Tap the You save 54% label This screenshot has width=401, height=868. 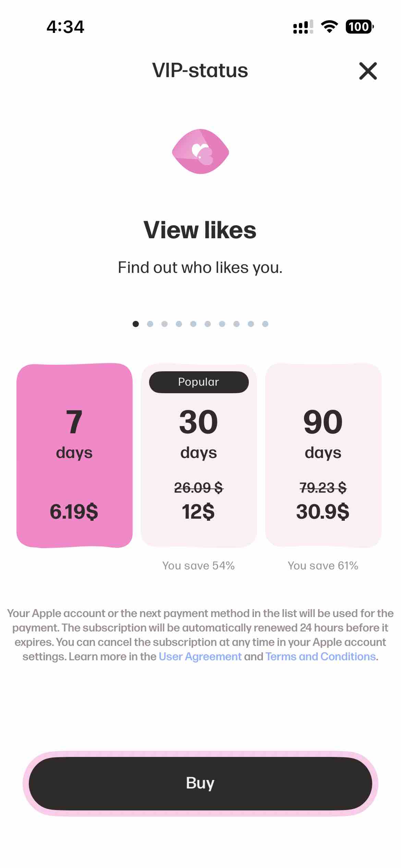(x=199, y=566)
